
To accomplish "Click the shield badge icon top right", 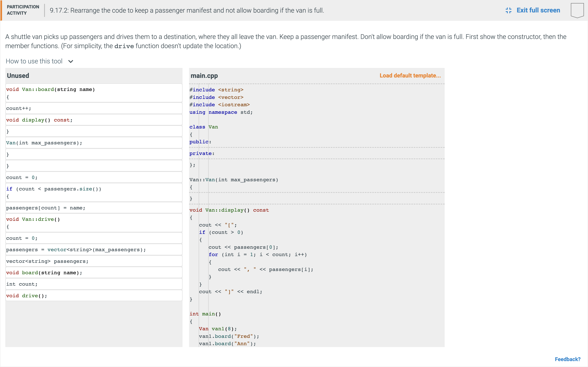I will tap(577, 10).
